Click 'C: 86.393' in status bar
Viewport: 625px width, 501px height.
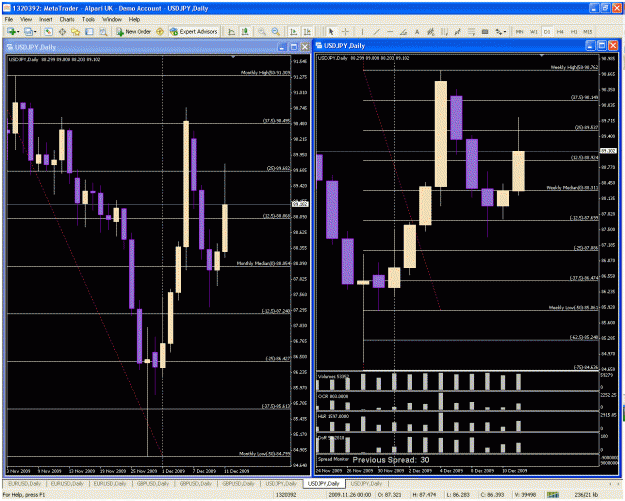(492, 495)
